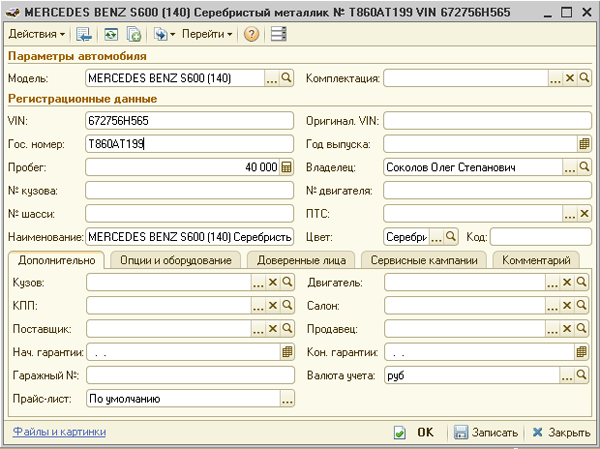Open Модель selection with ellipsis button
600x449 pixels.
coord(272,78)
